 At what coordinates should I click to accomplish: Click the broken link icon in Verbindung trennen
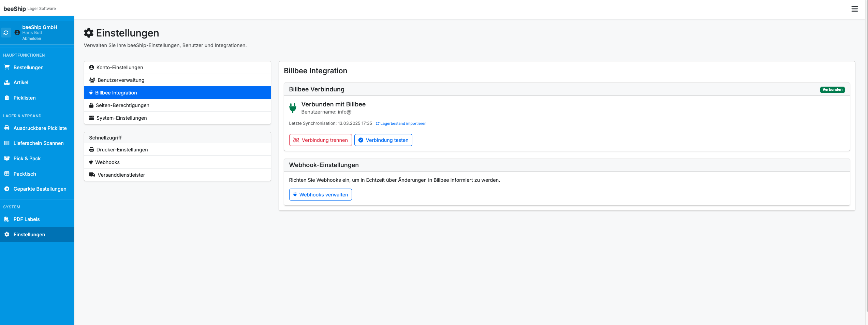296,140
